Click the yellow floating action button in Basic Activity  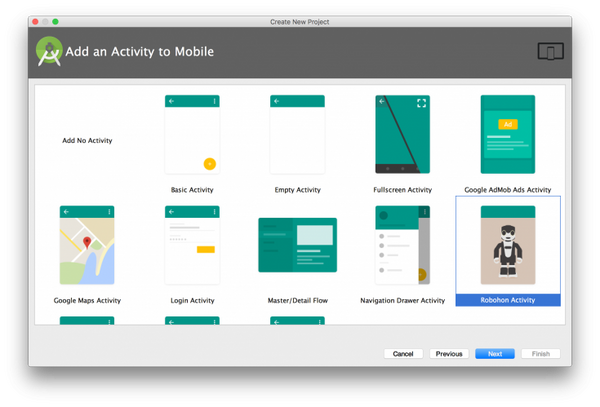[210, 163]
